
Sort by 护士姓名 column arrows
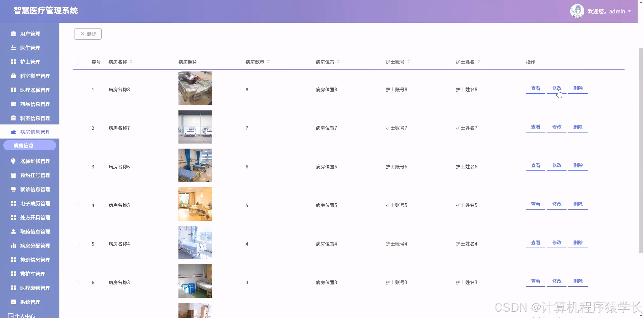(479, 62)
